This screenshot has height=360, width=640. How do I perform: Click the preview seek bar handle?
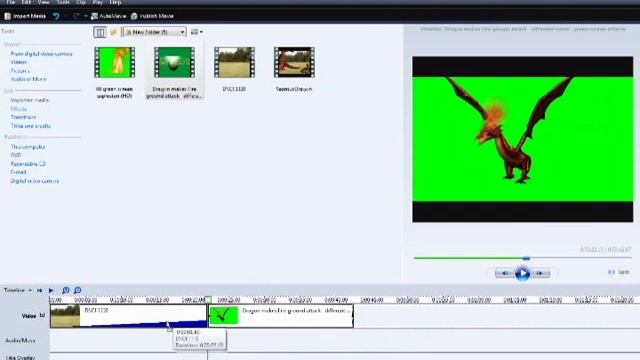527,258
